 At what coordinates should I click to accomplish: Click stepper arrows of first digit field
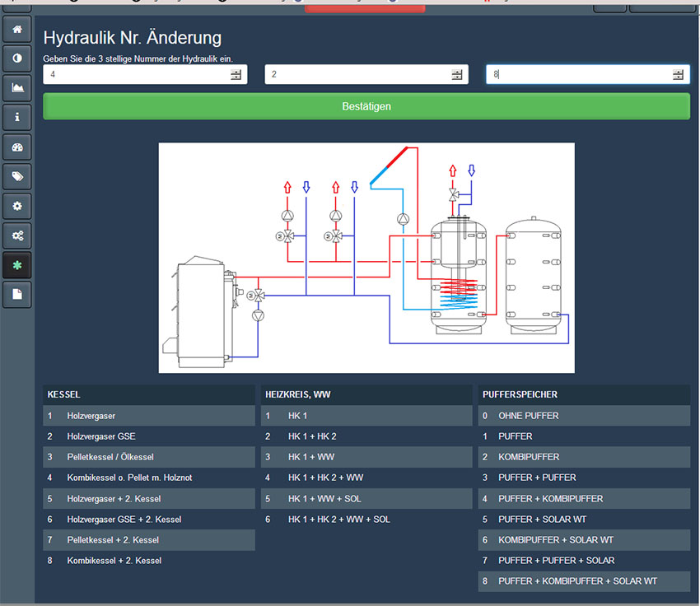[236, 75]
